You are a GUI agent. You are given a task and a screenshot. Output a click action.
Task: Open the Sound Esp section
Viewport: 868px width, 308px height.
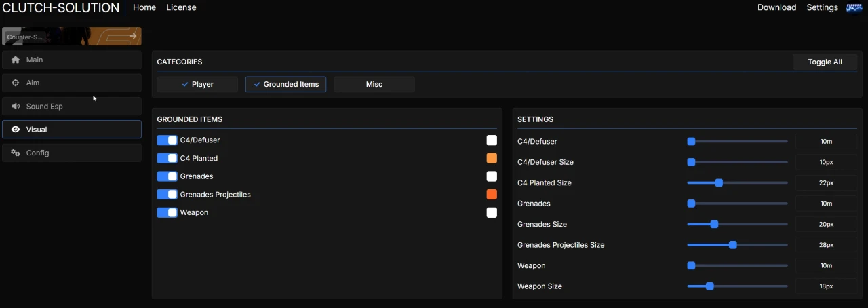click(72, 107)
